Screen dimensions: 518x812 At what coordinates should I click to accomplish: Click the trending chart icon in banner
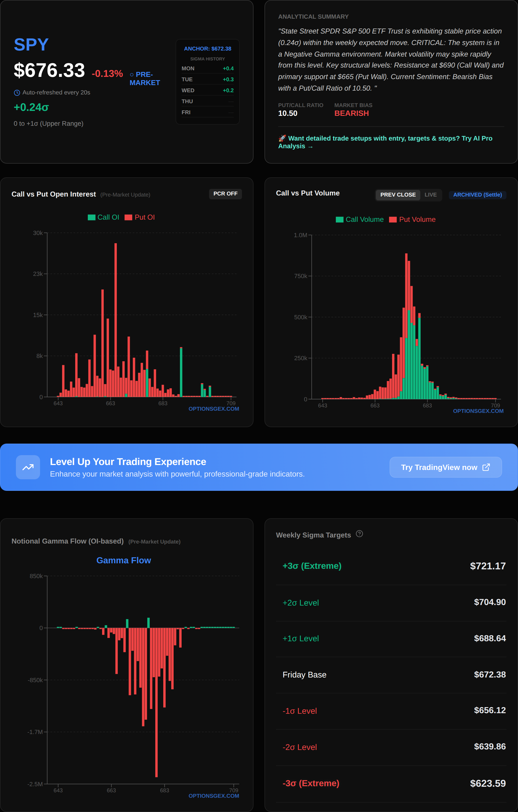[x=28, y=467]
